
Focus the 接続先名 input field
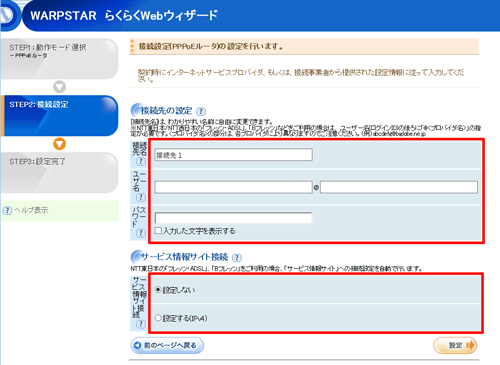(x=233, y=155)
